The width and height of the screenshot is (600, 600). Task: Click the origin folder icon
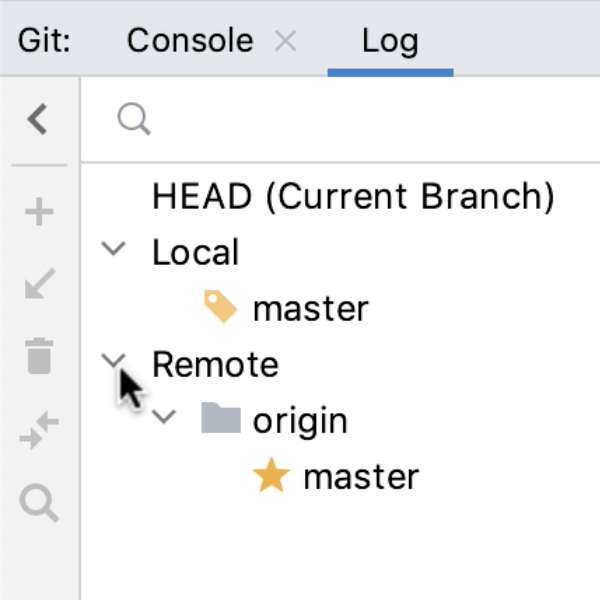[x=220, y=419]
